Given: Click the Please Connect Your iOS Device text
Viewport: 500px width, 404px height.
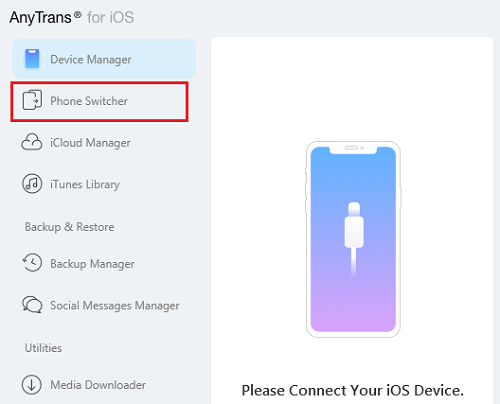Looking at the screenshot, I should [353, 390].
